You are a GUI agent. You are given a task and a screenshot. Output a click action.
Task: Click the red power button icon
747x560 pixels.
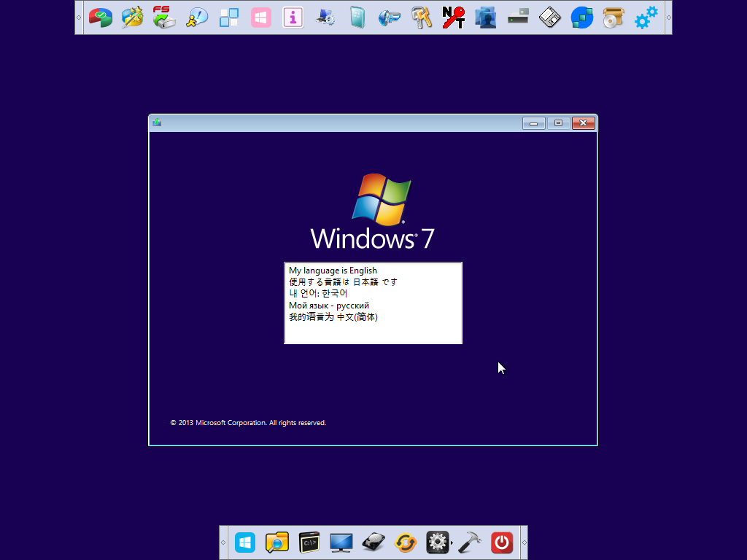(x=502, y=542)
